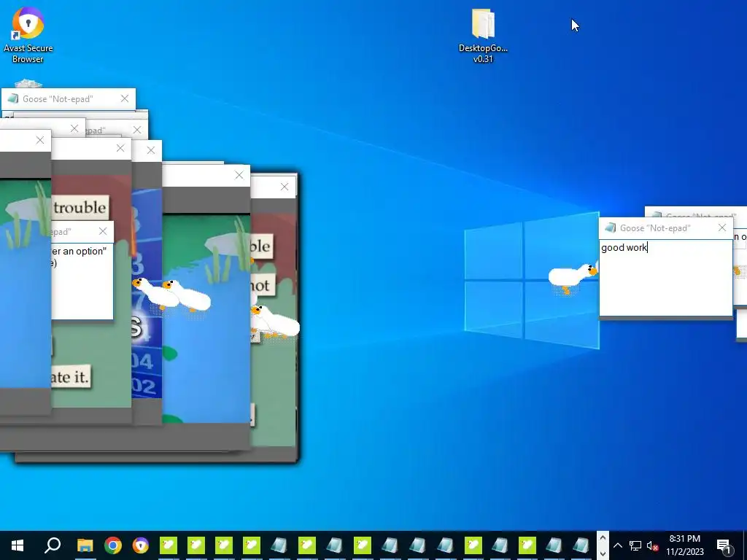Click the "Goose Not-epad" title of the "good work" window
747x560 pixels.
click(655, 228)
